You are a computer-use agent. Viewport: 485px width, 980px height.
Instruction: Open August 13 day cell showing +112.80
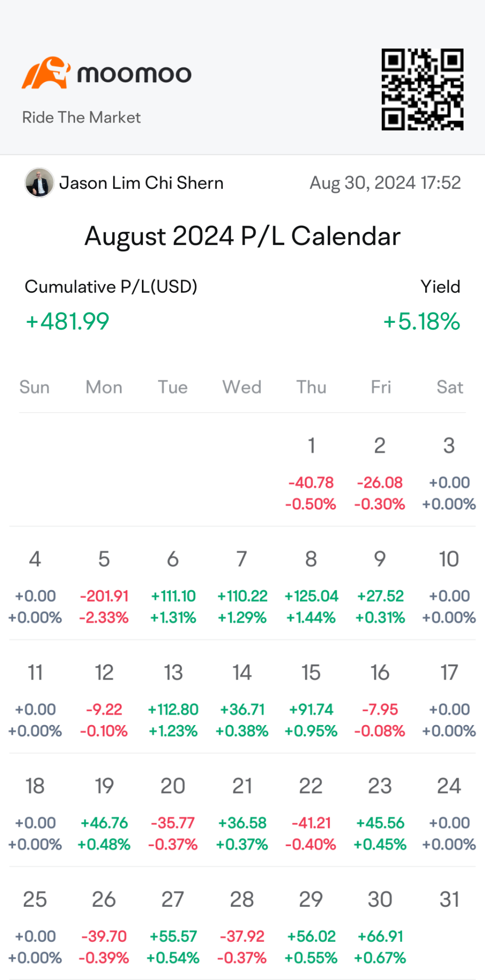(173, 700)
